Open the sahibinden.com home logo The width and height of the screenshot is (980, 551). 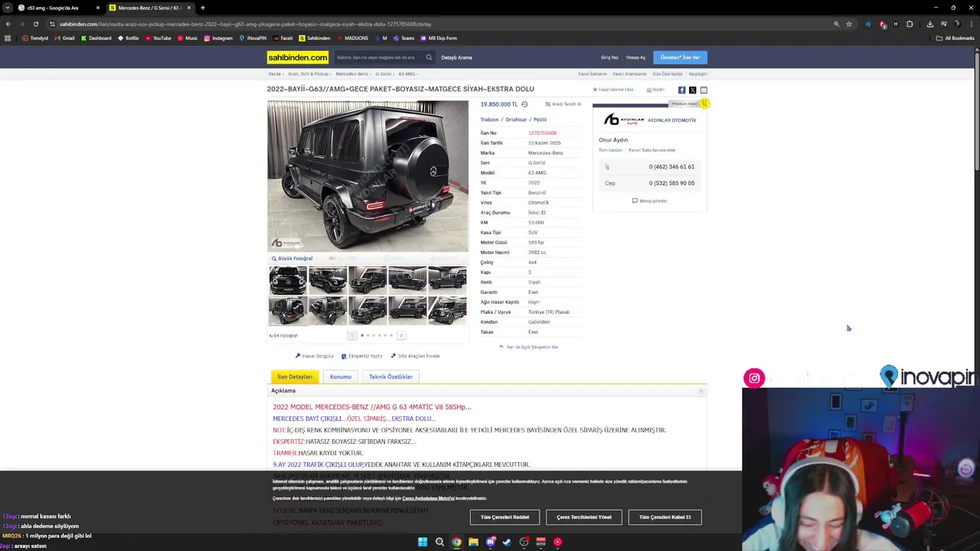(x=298, y=57)
